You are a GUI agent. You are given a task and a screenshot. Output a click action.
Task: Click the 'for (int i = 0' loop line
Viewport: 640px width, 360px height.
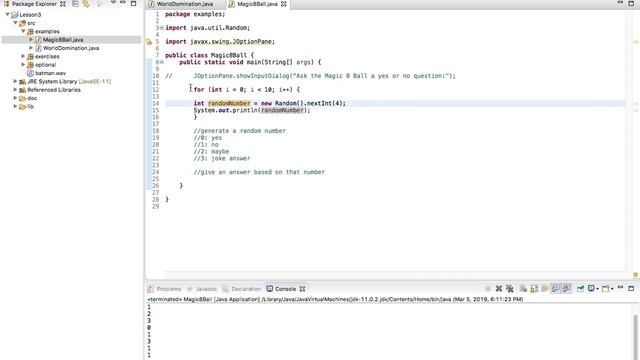(x=247, y=89)
